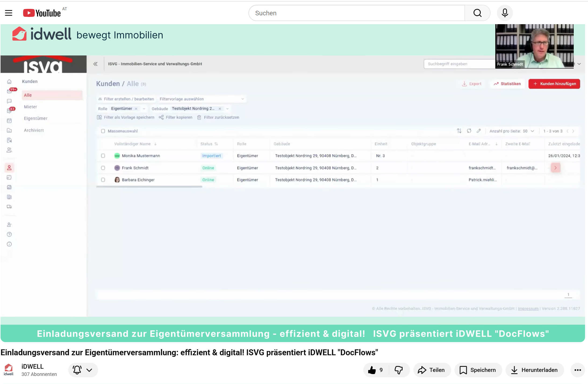The height and width of the screenshot is (384, 588).
Task: Check the Monika Mustermann row checkbox
Action: (x=103, y=156)
